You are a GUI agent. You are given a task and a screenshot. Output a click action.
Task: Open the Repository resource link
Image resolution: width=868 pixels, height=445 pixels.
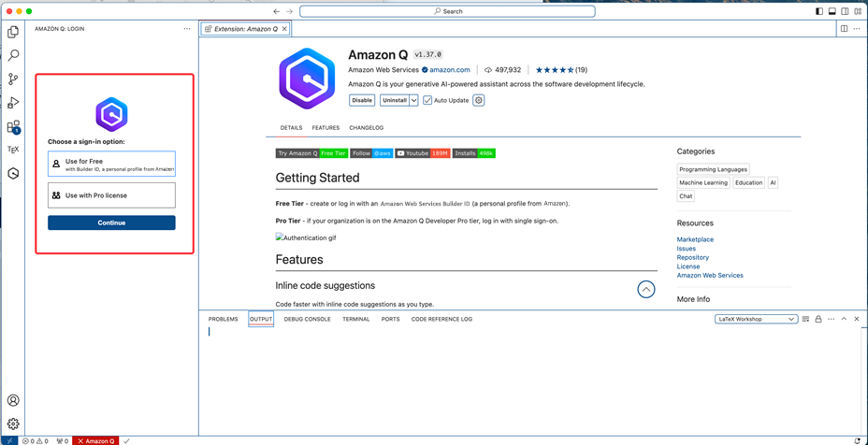[692, 257]
